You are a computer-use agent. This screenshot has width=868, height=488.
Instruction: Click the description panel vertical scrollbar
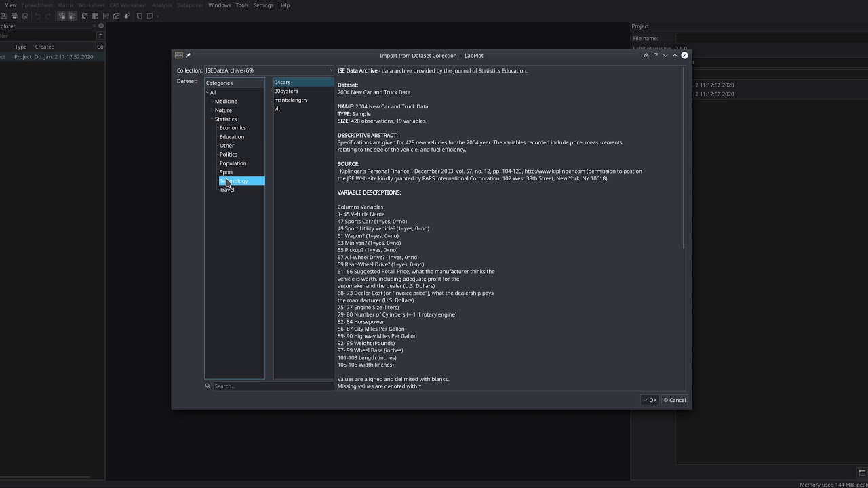pos(684,157)
